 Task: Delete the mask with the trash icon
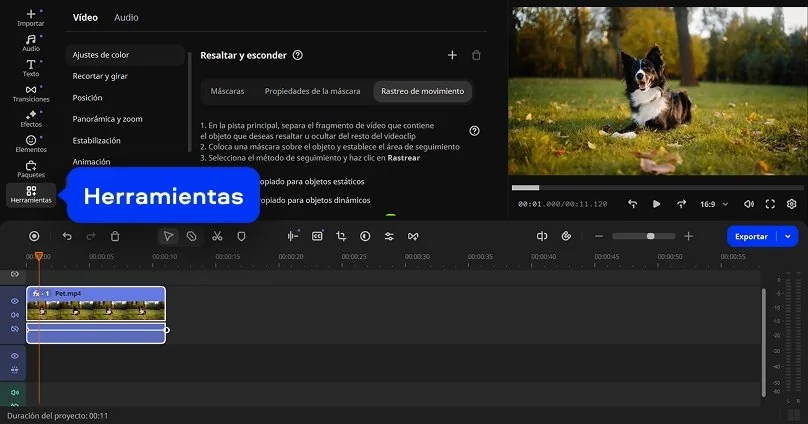tap(476, 56)
